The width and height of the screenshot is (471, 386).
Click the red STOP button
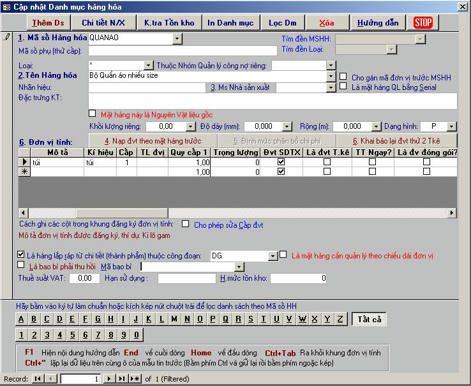423,23
